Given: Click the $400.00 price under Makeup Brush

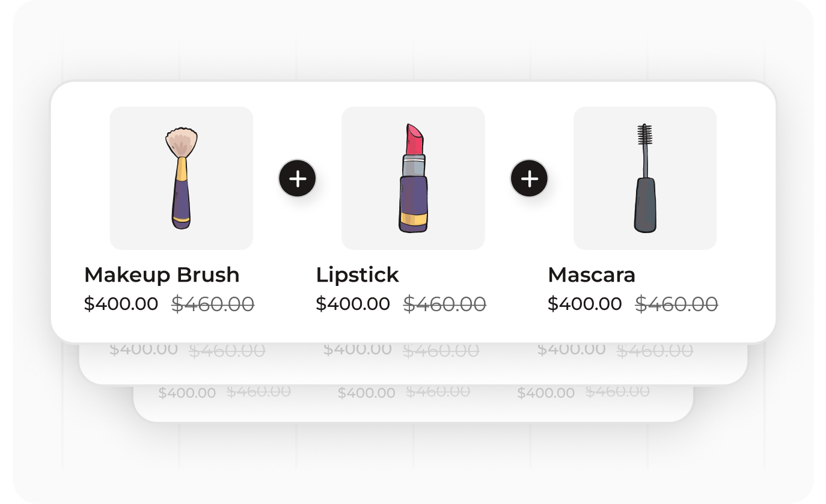Looking at the screenshot, I should (x=121, y=304).
